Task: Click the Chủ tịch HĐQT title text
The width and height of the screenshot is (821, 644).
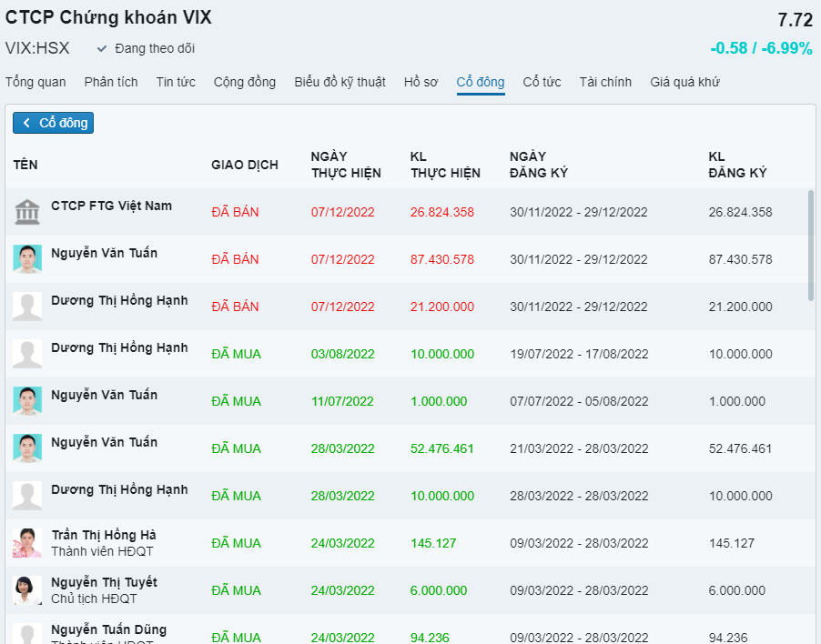Action: pyautogui.click(x=94, y=599)
